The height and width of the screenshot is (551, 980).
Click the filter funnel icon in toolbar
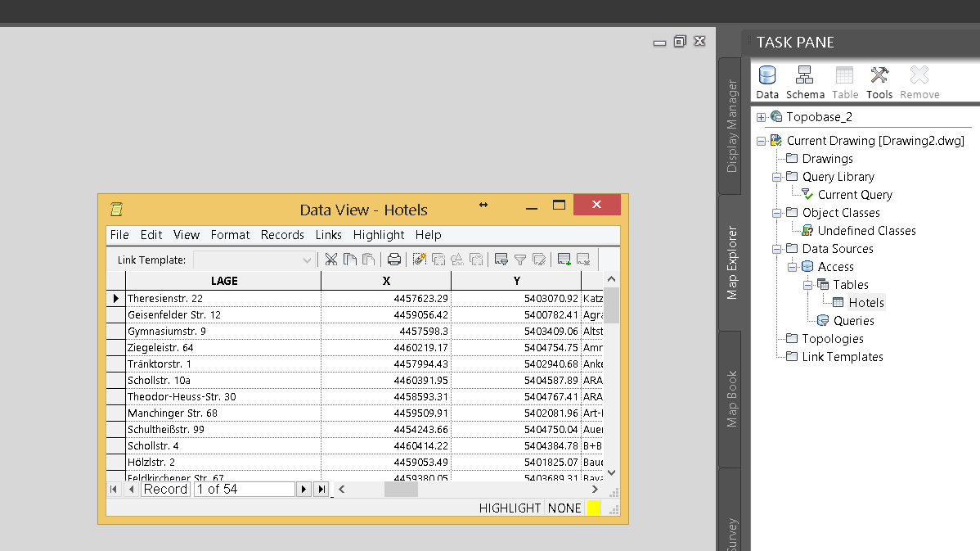pos(520,260)
